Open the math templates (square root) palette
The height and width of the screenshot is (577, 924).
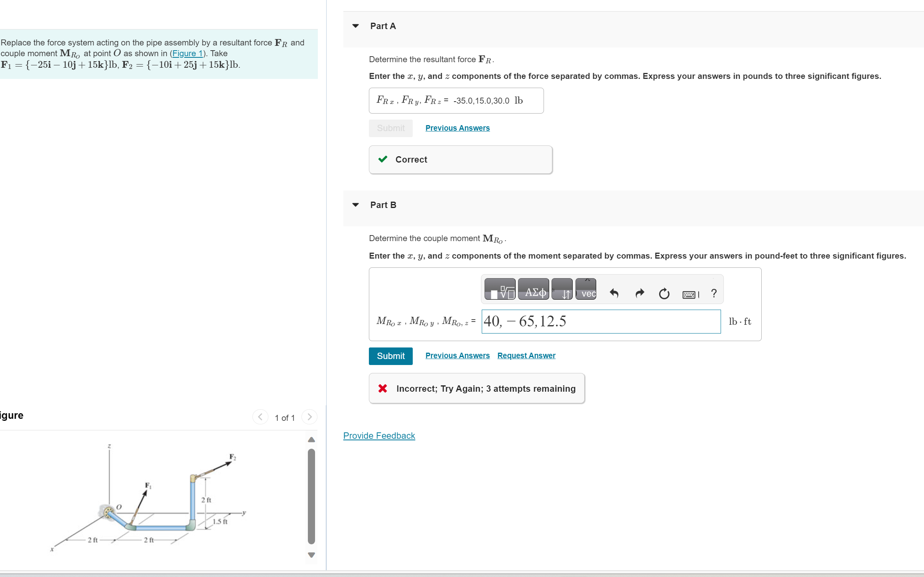pyautogui.click(x=500, y=289)
